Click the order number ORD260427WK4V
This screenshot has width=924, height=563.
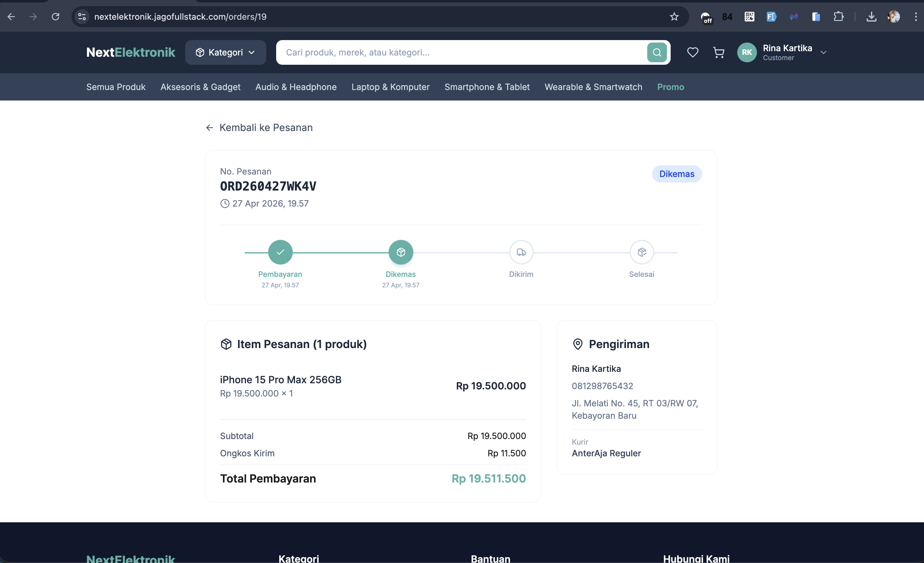point(268,187)
